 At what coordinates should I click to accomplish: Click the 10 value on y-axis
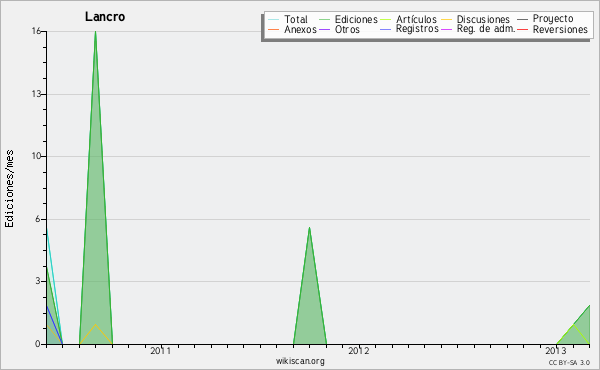pos(36,156)
